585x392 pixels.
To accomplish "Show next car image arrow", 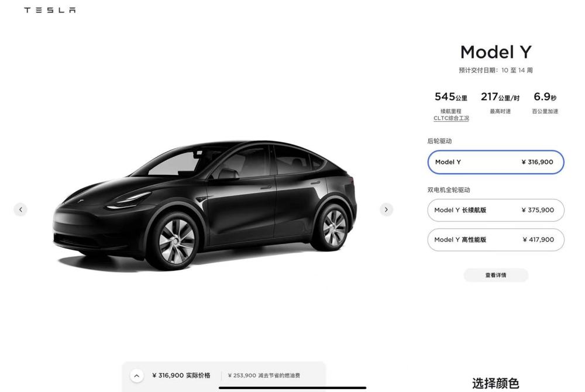I will click(x=386, y=209).
